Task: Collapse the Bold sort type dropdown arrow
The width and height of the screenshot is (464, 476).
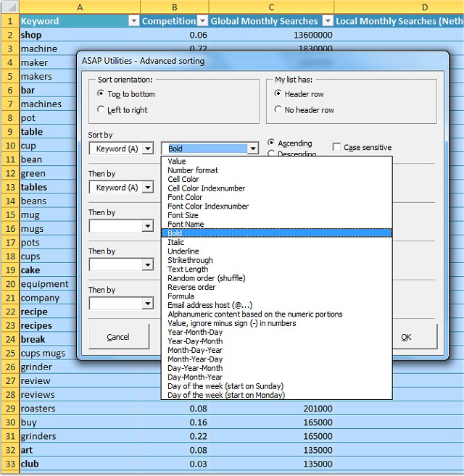Action: 253,149
